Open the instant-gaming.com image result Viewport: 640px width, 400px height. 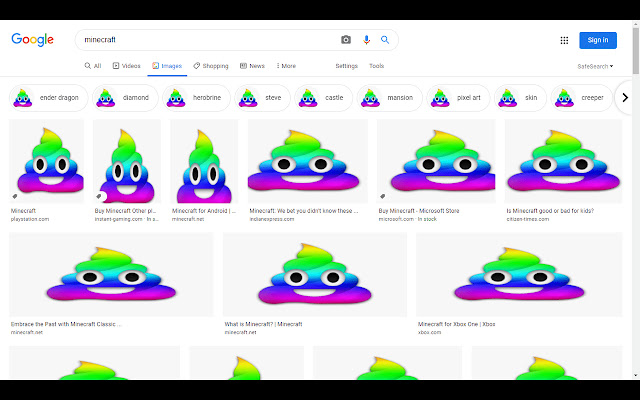(x=127, y=161)
